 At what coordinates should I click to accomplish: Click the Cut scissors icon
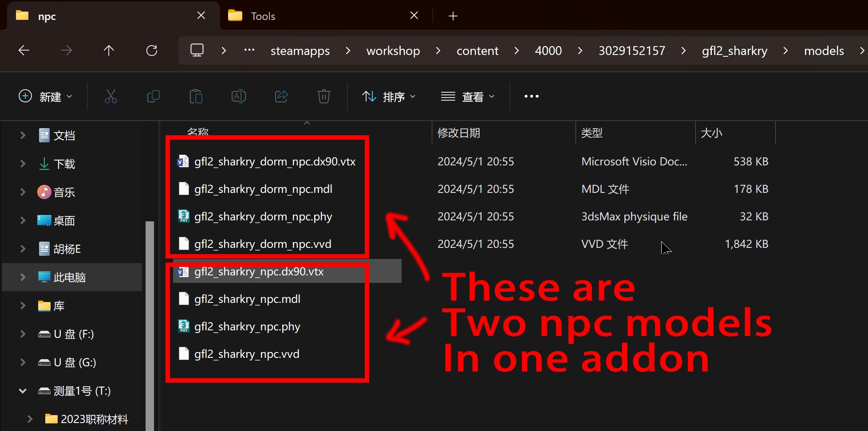coord(111,96)
